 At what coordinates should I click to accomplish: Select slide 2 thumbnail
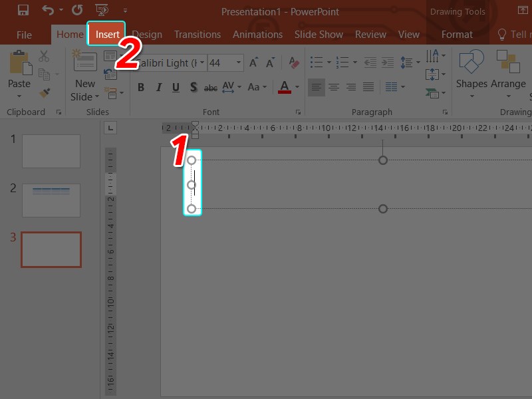coord(51,200)
